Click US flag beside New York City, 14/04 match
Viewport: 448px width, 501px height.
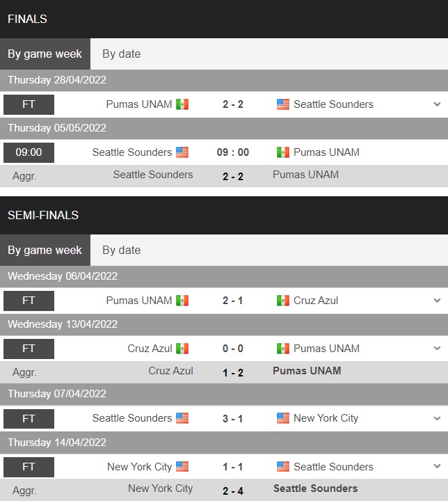tap(182, 467)
